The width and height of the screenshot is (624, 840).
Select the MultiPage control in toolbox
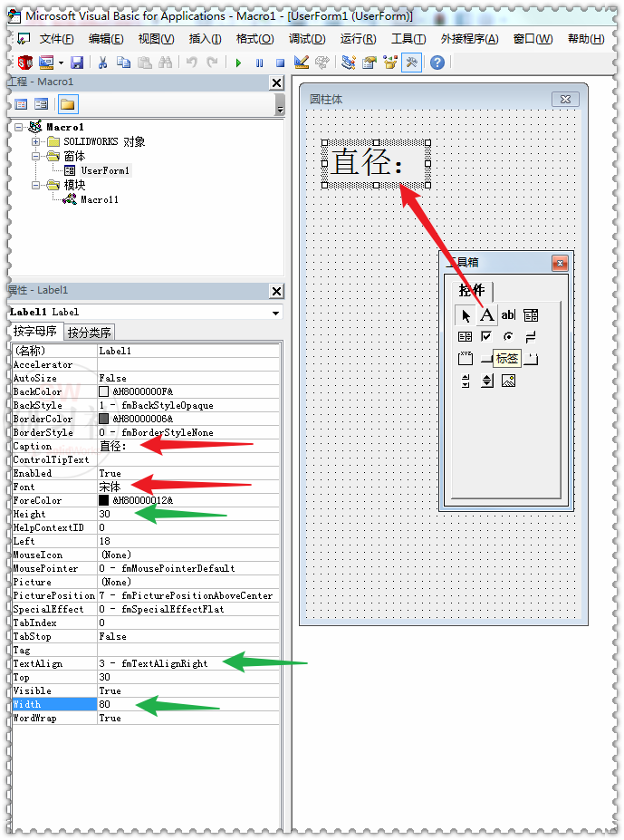coord(531,359)
